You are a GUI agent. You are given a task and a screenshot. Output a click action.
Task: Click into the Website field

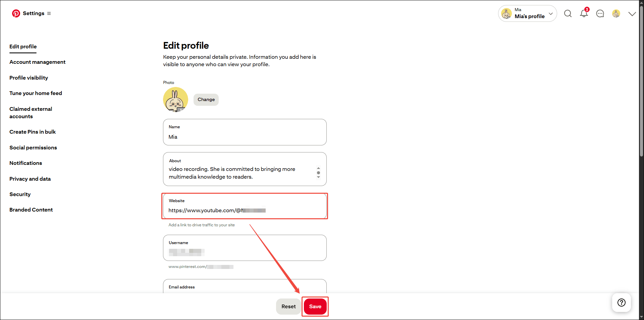point(245,206)
